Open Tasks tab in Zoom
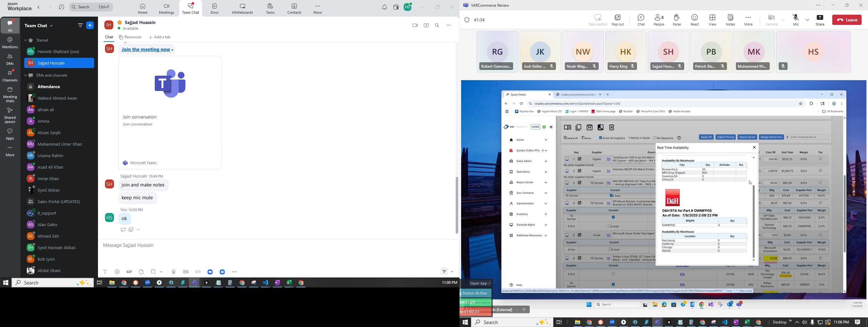The image size is (868, 327). click(x=270, y=9)
